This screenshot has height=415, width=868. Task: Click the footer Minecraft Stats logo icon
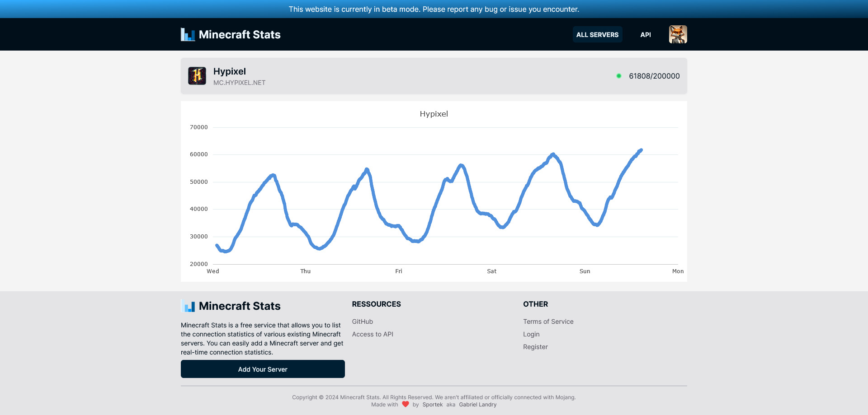coord(188,306)
